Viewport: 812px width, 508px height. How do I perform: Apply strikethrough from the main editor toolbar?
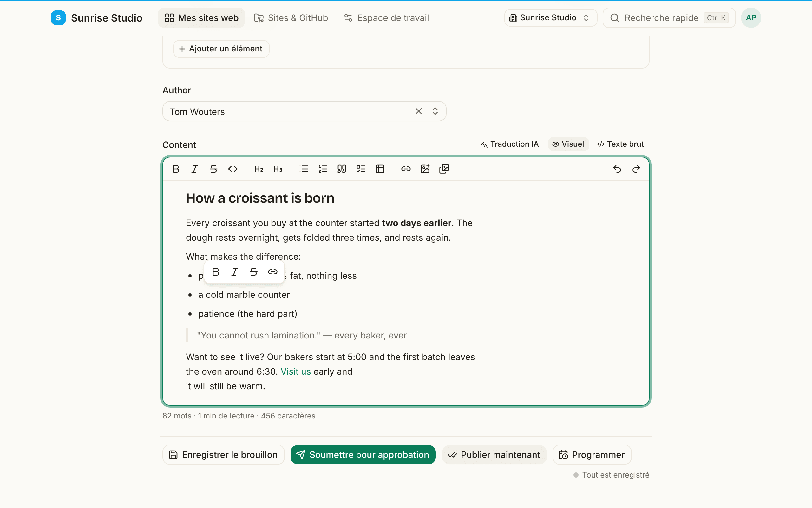tap(214, 169)
